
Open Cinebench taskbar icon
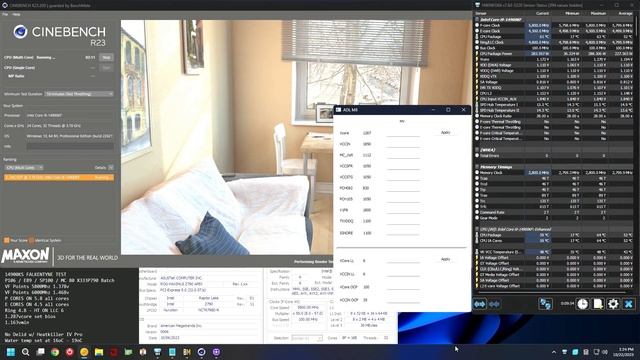(x=201, y=352)
